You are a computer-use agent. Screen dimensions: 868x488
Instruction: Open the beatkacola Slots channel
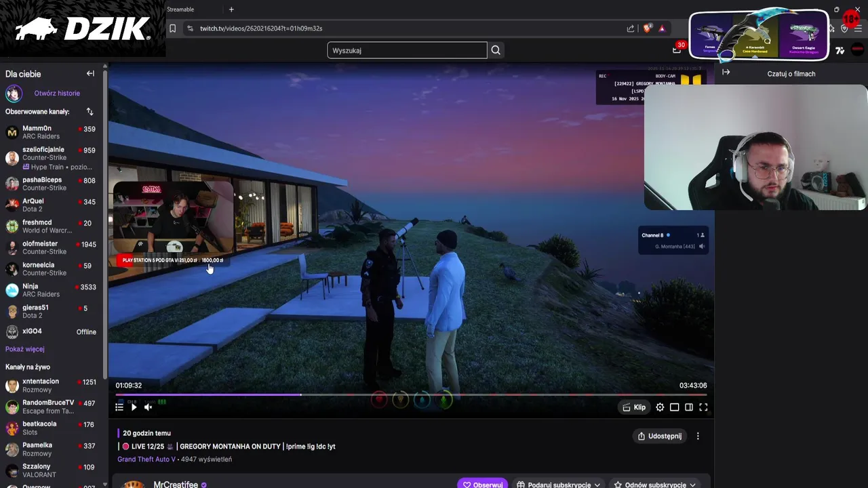[51, 428]
